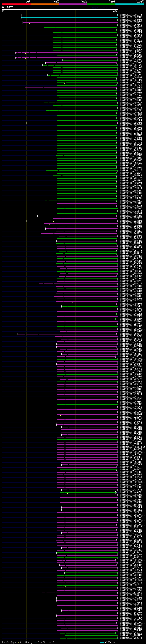Select UniRef100_P30741 label

pyautogui.click(x=131, y=321)
